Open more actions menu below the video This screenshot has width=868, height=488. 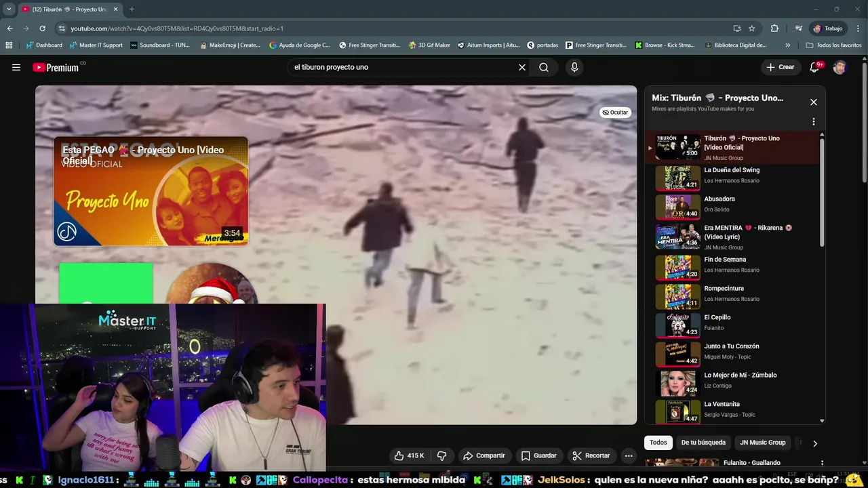tap(629, 455)
